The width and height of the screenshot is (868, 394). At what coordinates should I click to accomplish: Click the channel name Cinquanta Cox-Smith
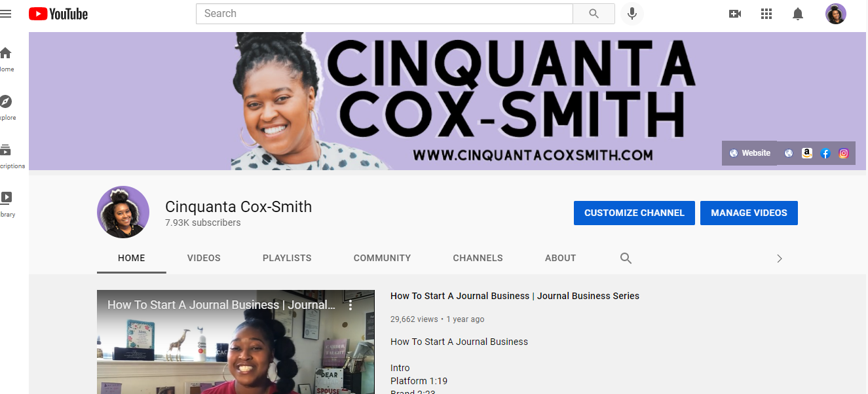238,207
